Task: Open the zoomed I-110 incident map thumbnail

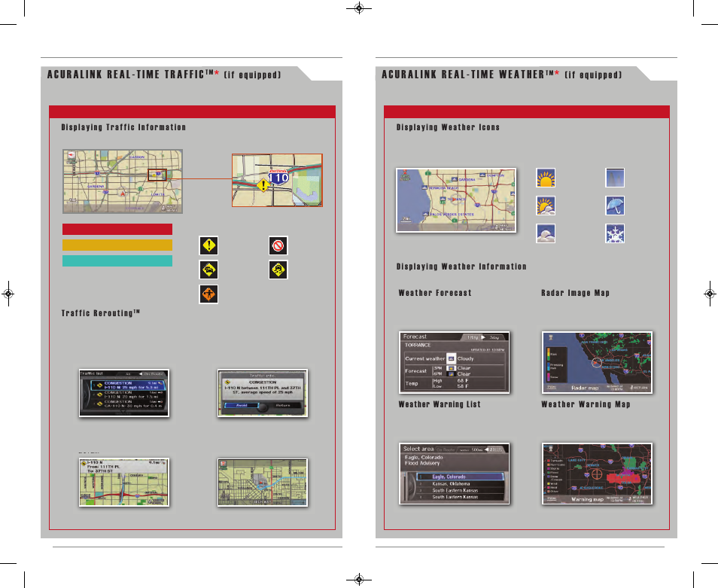Action: pyautogui.click(x=277, y=181)
